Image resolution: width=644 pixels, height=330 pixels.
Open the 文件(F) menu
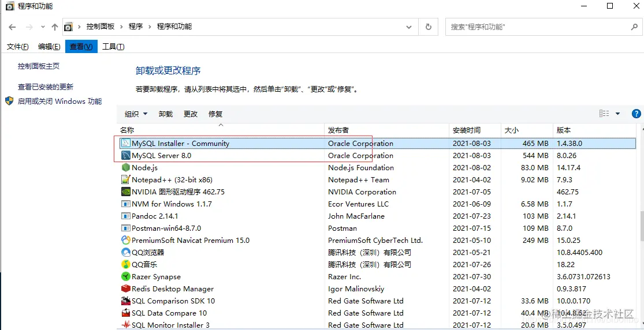click(x=18, y=47)
